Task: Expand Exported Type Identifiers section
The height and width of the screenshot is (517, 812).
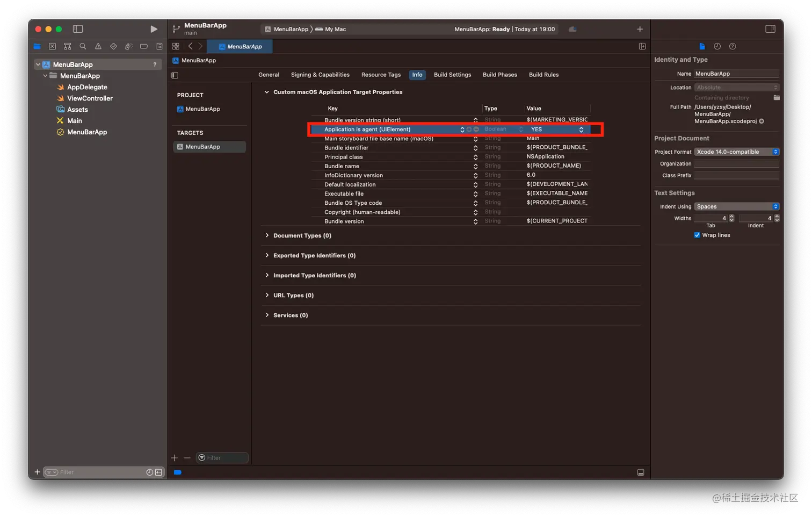Action: (x=267, y=255)
